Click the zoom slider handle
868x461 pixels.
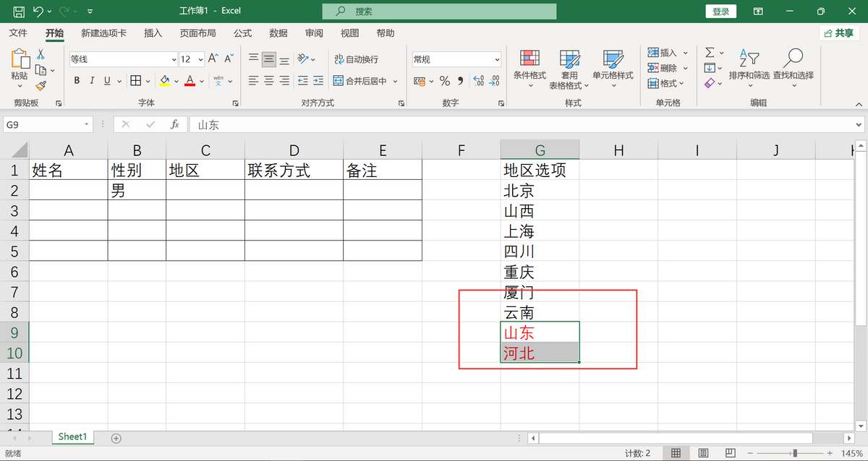[x=795, y=453]
